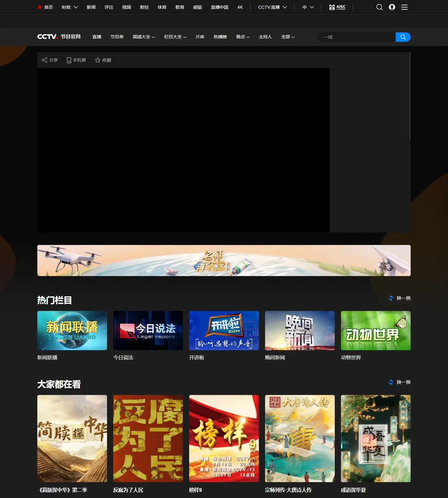Image resolution: width=448 pixels, height=498 pixels.
Task: Open the 视频 top navigation item
Action: 127,7
